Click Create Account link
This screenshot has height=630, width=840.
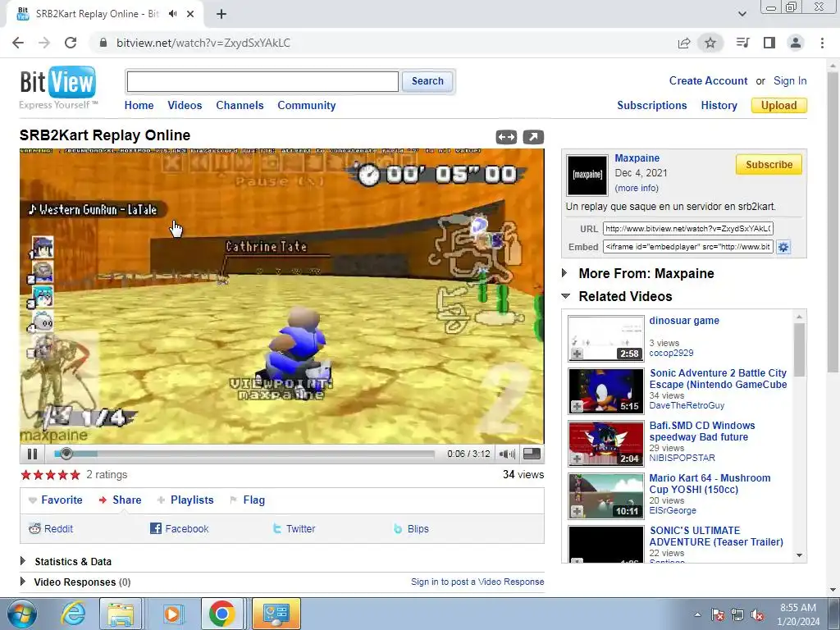pos(708,81)
